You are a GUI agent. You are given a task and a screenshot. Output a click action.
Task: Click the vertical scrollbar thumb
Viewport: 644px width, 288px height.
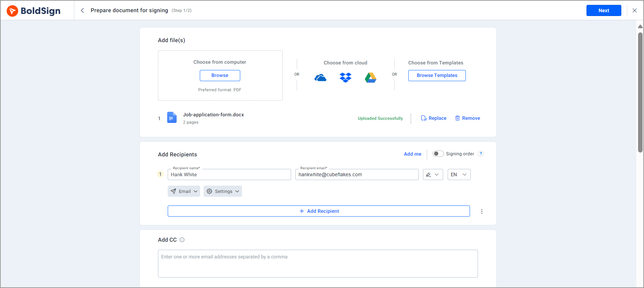click(640, 92)
